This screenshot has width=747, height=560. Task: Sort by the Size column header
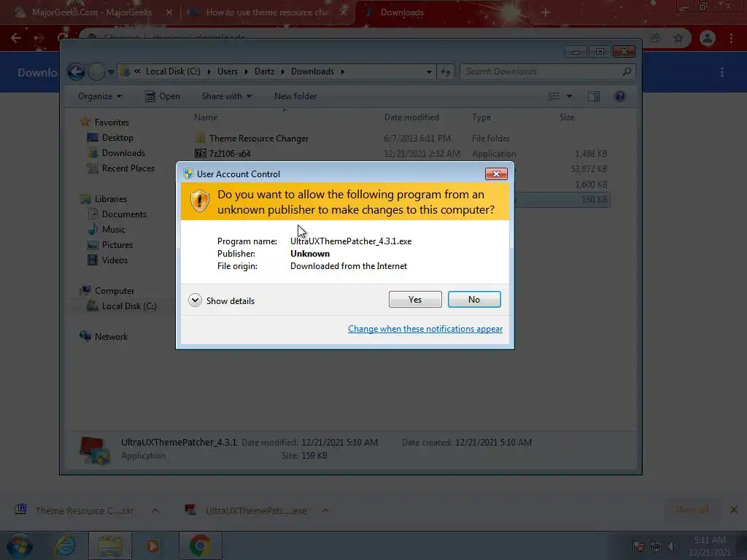tap(566, 117)
